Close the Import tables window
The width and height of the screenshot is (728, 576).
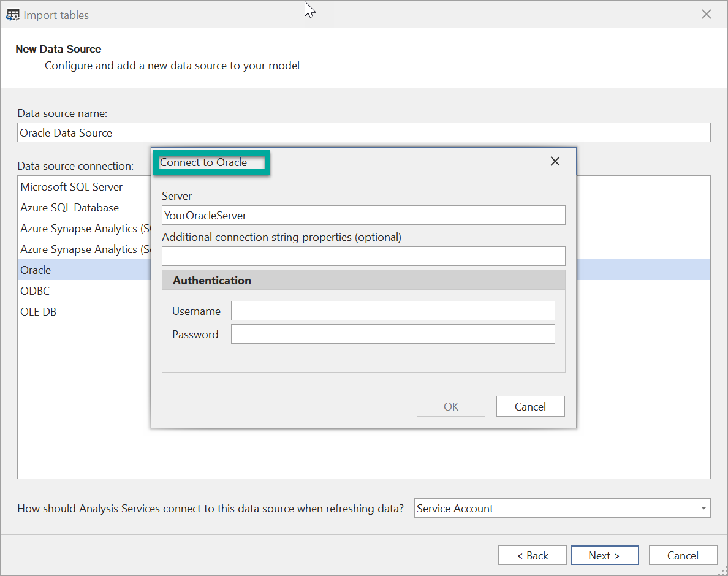coord(706,13)
